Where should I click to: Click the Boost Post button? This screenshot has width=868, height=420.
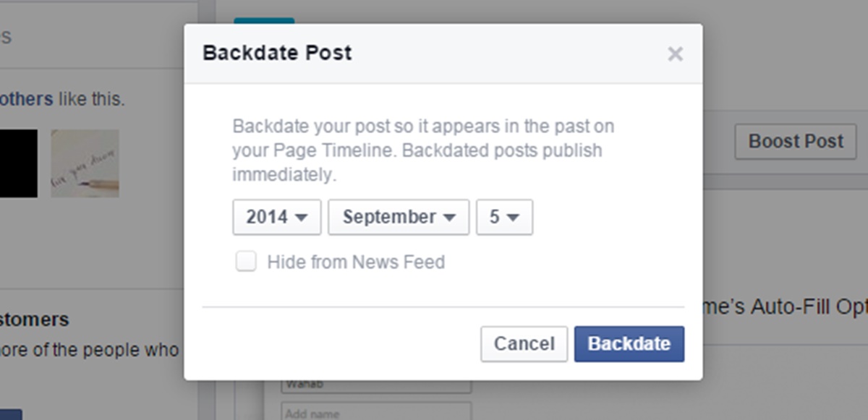point(795,142)
